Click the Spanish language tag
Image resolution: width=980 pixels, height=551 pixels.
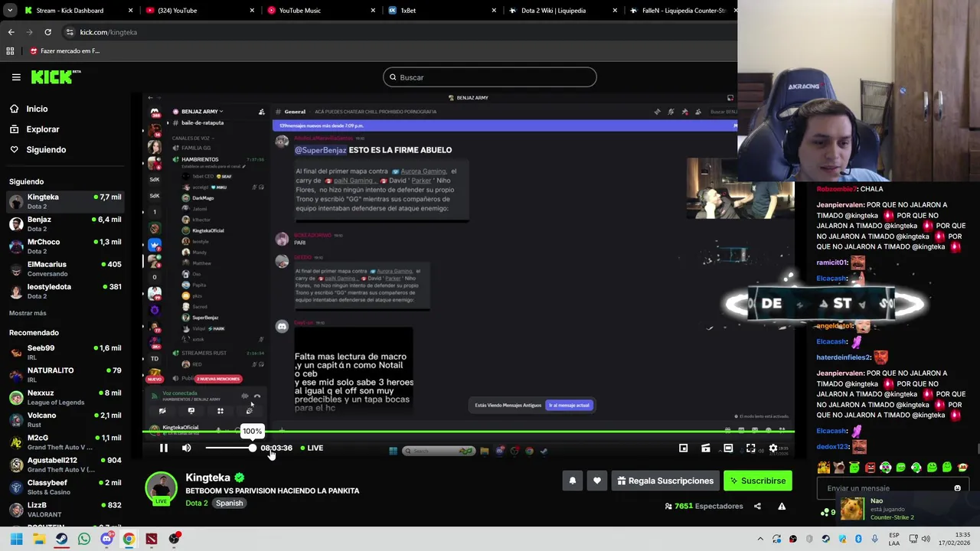[x=229, y=503]
